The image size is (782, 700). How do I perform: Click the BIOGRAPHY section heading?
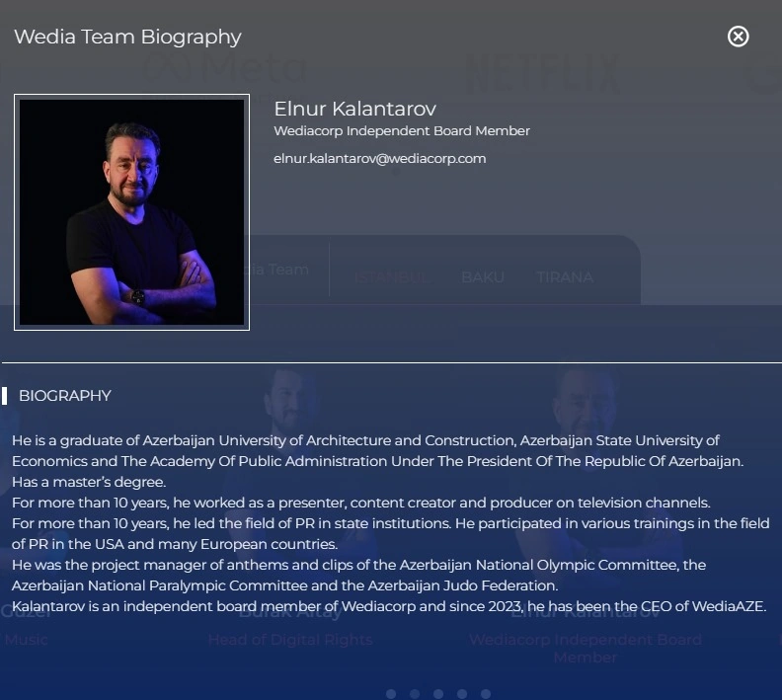(65, 395)
